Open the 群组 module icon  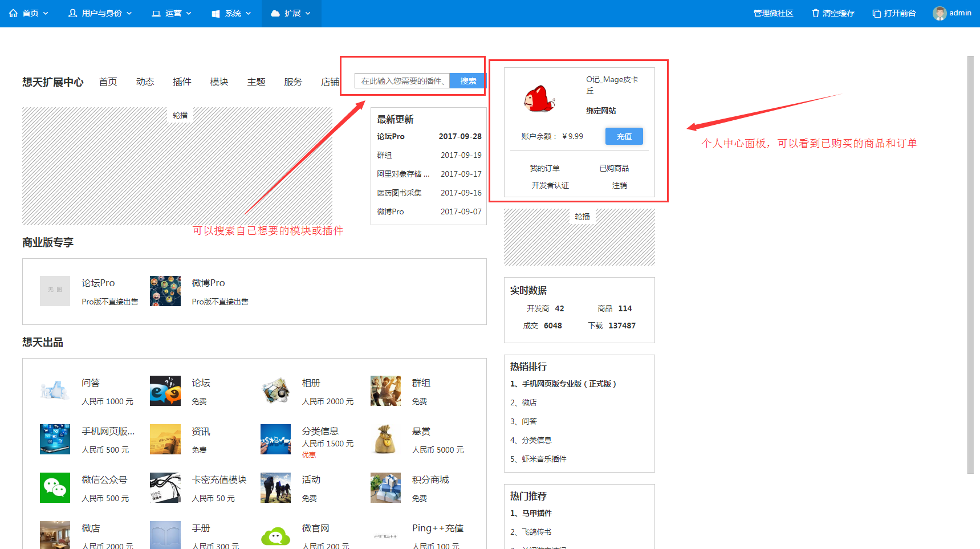(385, 391)
